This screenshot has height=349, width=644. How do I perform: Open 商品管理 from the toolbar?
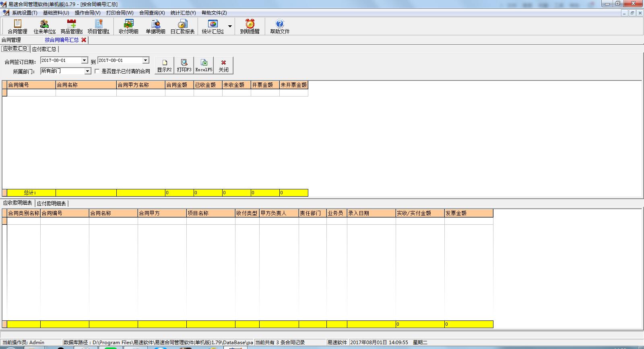coord(71,27)
